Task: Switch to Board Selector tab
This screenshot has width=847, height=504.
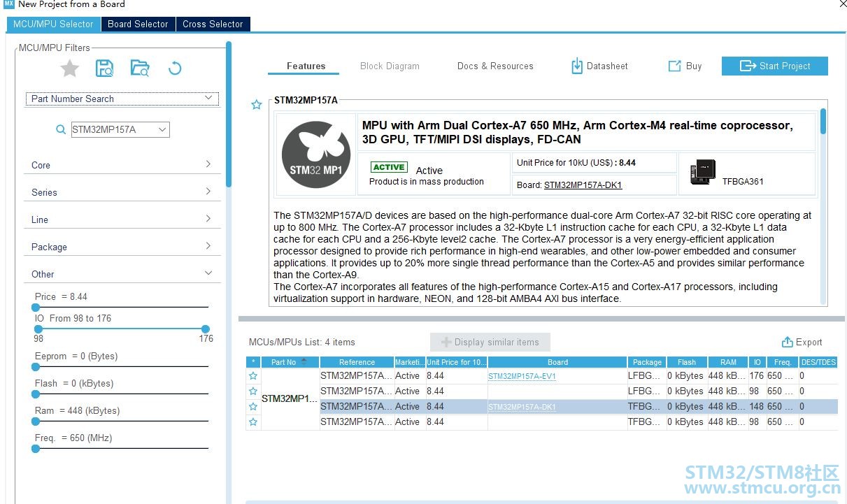Action: pos(138,24)
